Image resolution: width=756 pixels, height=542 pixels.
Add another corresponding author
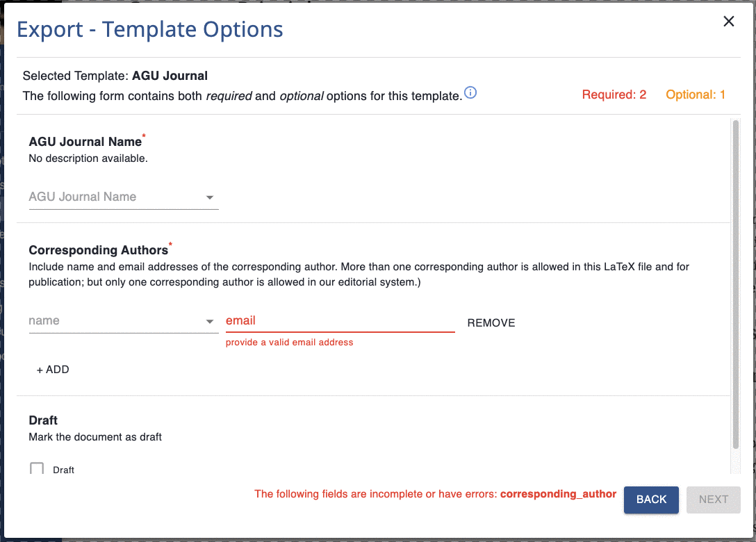pyautogui.click(x=53, y=370)
